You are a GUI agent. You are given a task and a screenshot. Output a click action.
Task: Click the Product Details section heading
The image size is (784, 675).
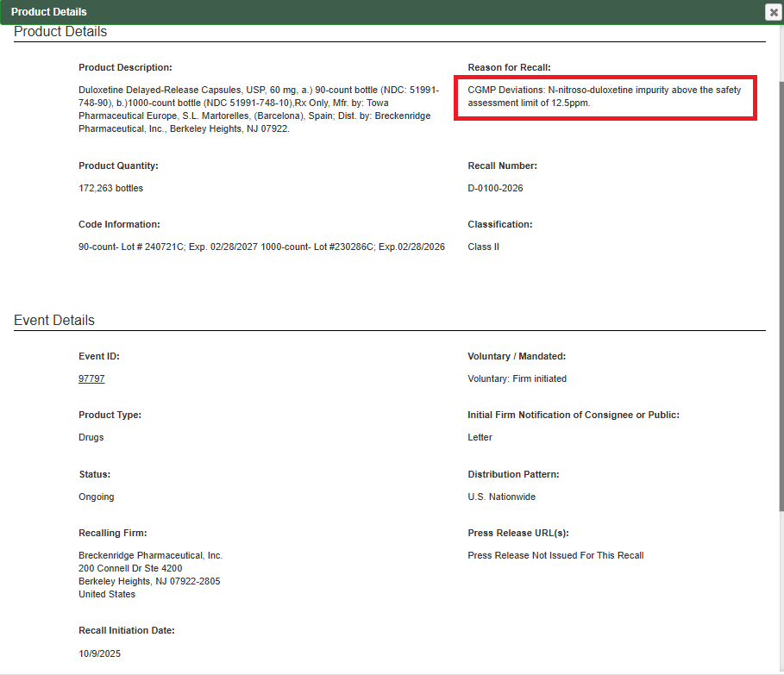tap(60, 32)
